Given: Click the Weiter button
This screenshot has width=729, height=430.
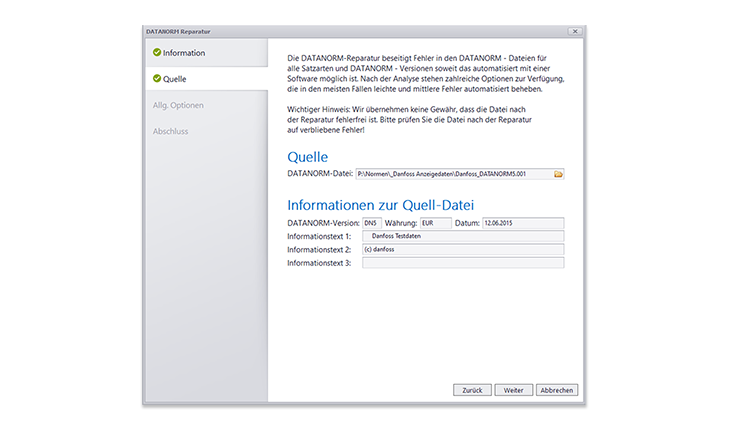Looking at the screenshot, I should [x=514, y=390].
